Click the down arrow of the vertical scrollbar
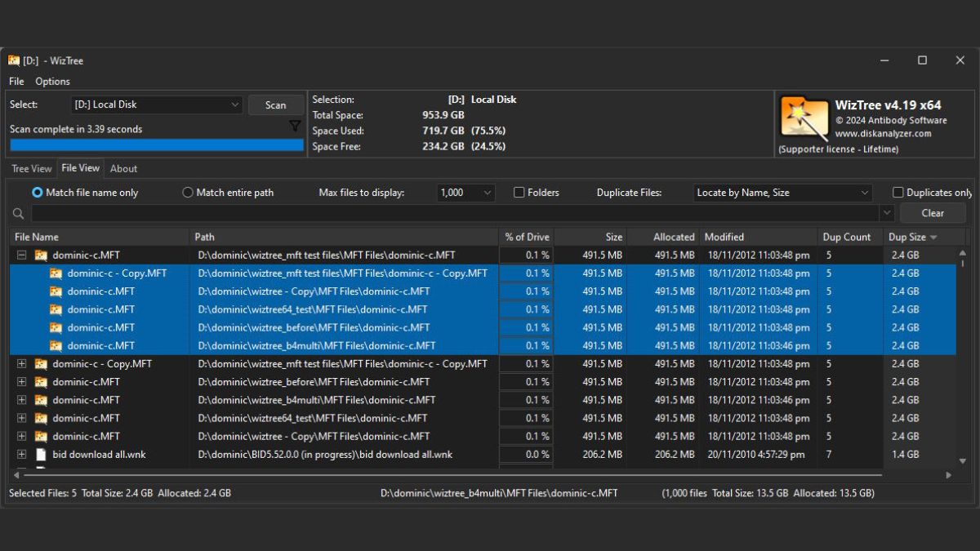 [962, 462]
